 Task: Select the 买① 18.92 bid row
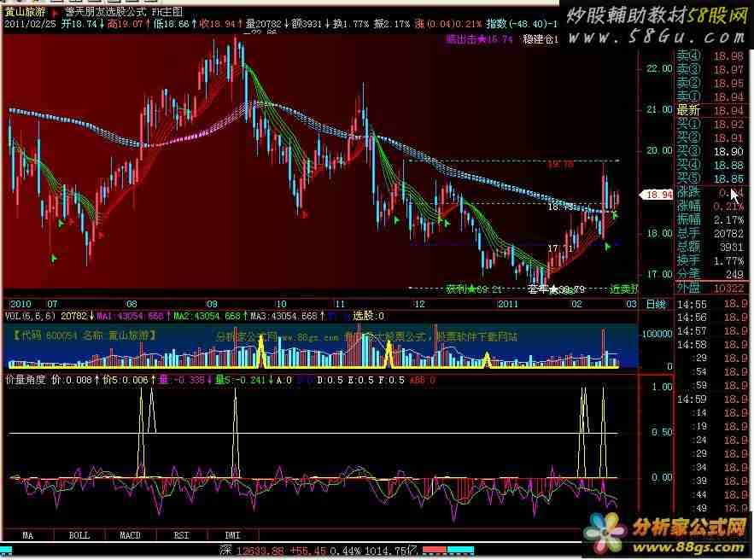click(710, 124)
